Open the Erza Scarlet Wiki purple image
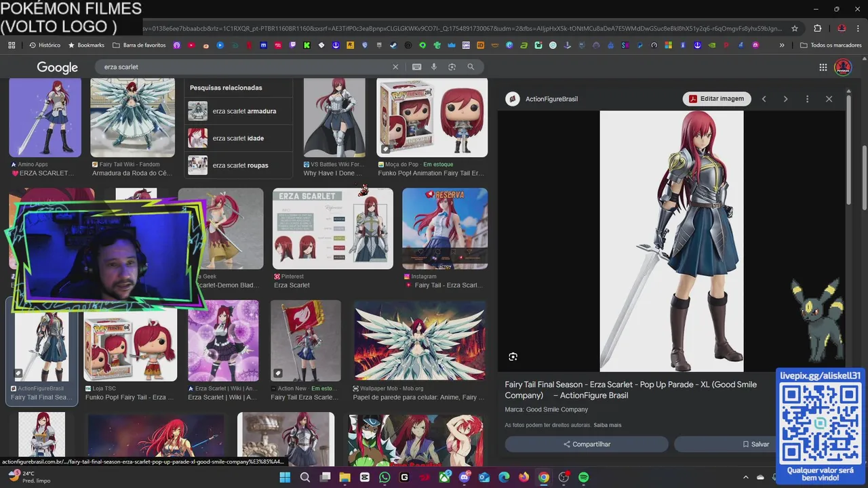The image size is (868, 488). (223, 341)
